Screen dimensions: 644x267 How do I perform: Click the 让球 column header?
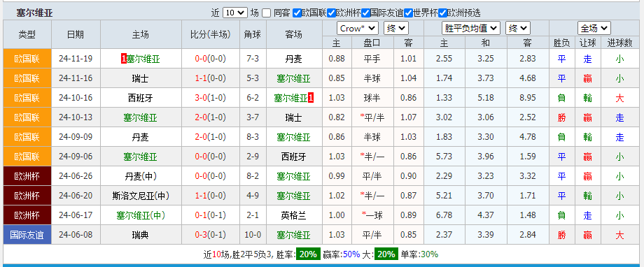(587, 43)
